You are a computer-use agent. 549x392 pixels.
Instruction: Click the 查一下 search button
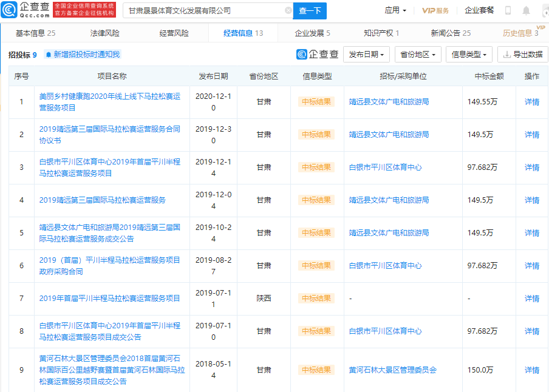311,11
